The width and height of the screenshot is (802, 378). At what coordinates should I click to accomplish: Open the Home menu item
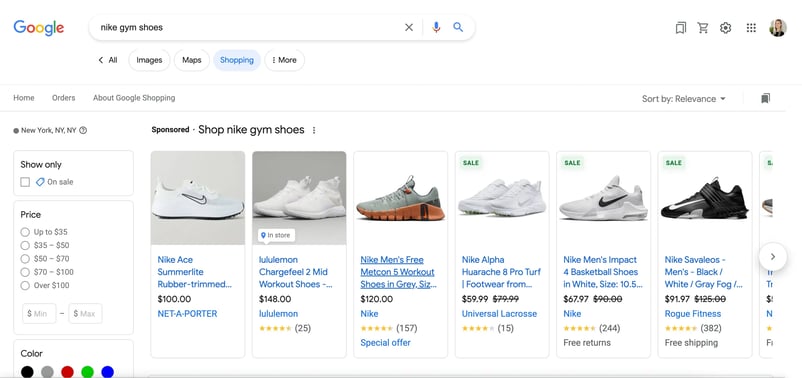coord(24,98)
